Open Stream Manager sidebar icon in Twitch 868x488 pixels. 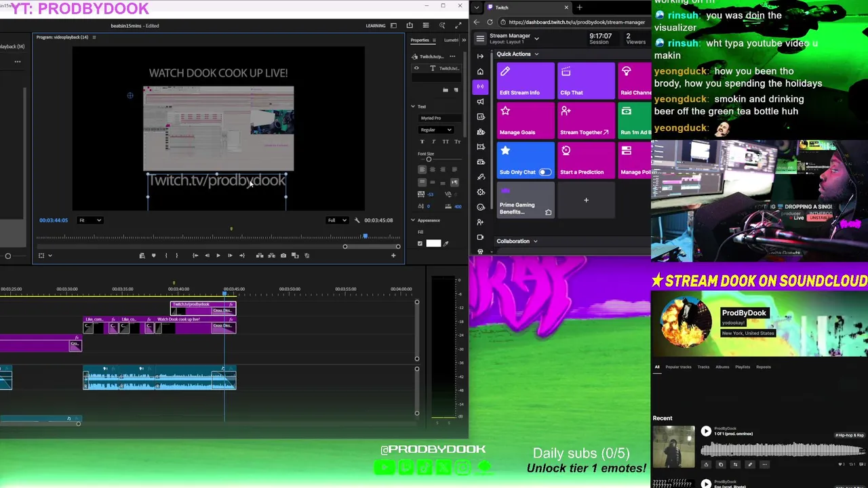(x=480, y=86)
